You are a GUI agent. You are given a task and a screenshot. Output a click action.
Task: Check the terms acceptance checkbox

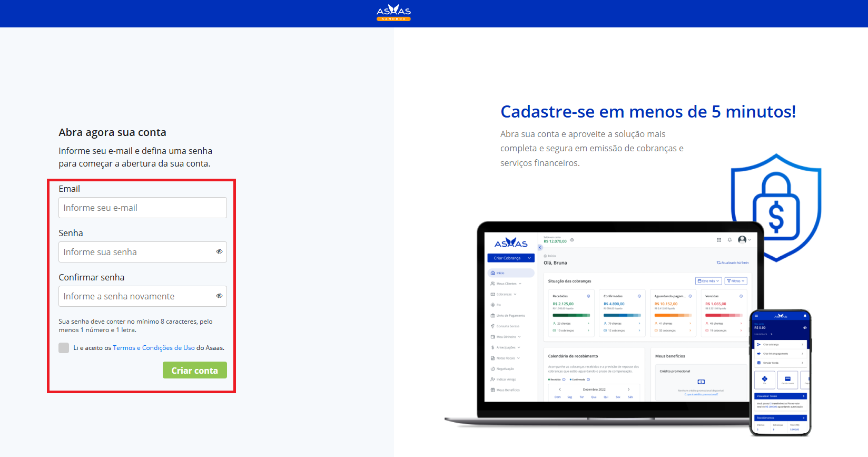click(64, 348)
